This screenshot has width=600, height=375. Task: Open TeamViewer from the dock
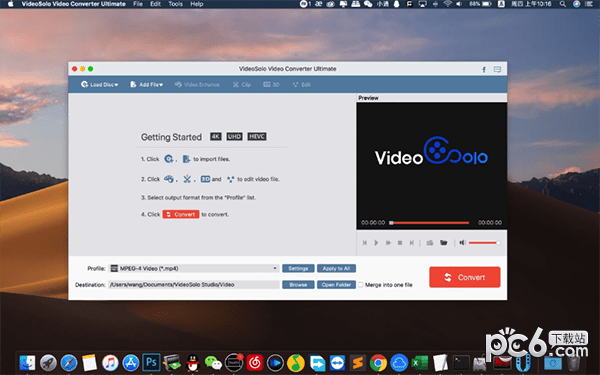337,362
